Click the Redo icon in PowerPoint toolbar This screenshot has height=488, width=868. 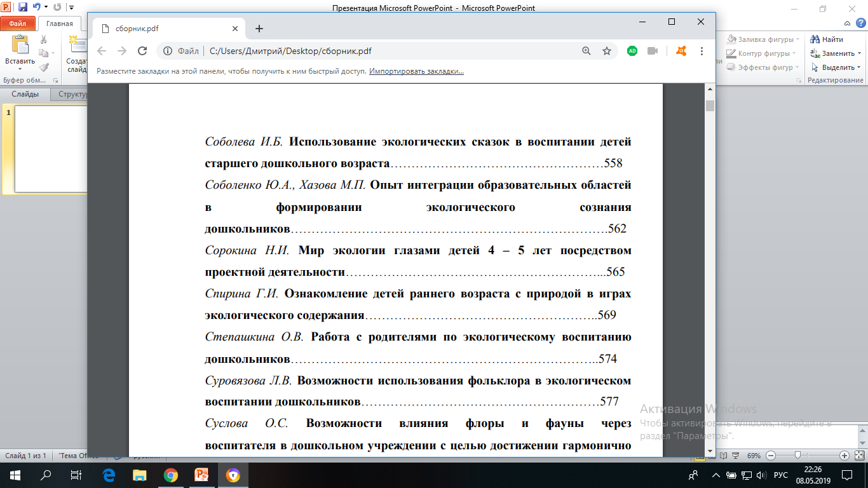click(x=57, y=8)
